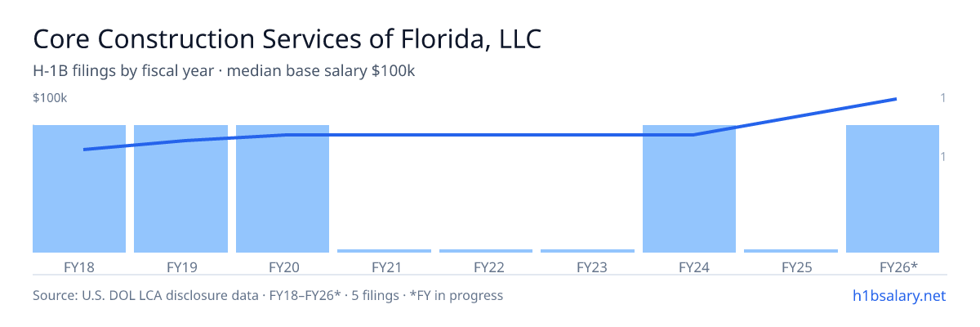
Task: Click the H-1B filings subtitle text
Action: [x=225, y=71]
